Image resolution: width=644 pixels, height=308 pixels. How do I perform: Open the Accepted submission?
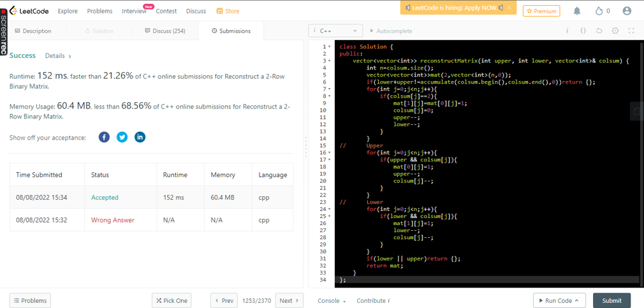105,197
